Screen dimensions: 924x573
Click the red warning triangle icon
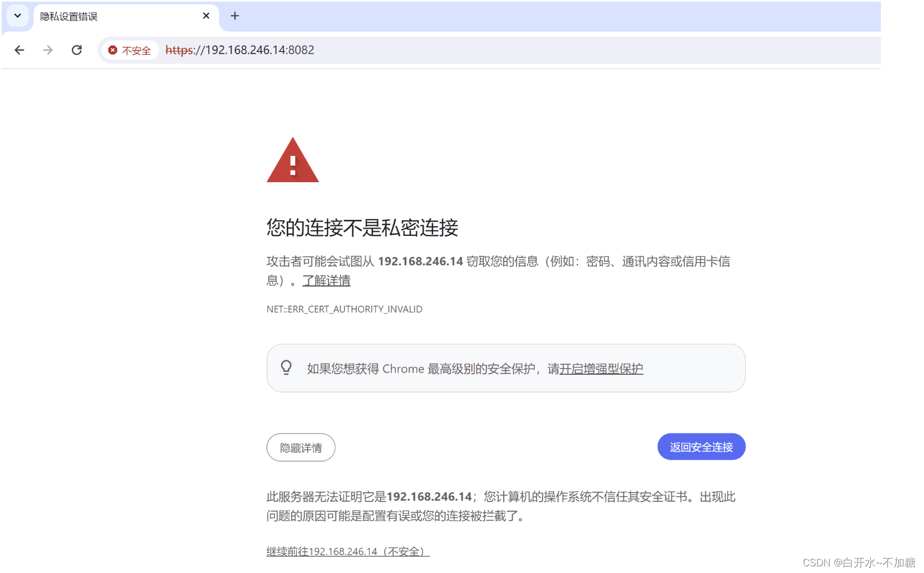293,160
